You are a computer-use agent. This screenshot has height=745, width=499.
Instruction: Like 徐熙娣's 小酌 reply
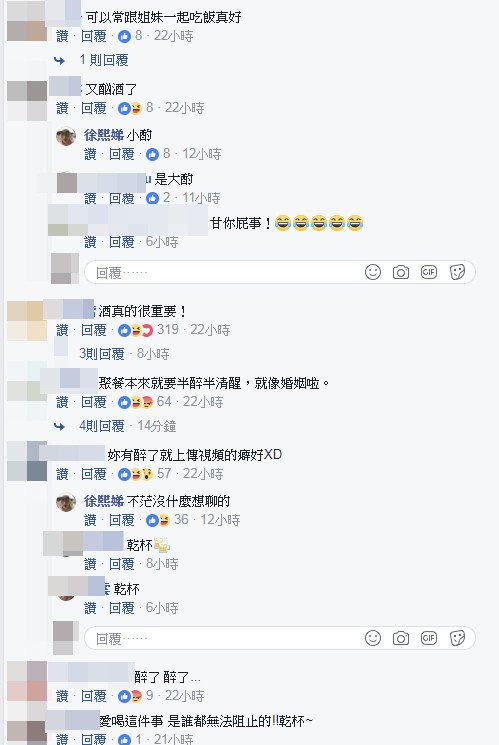90,154
